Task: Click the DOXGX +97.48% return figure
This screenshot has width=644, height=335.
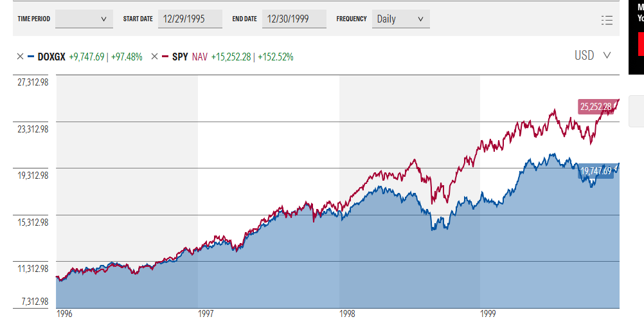Action: (x=127, y=57)
